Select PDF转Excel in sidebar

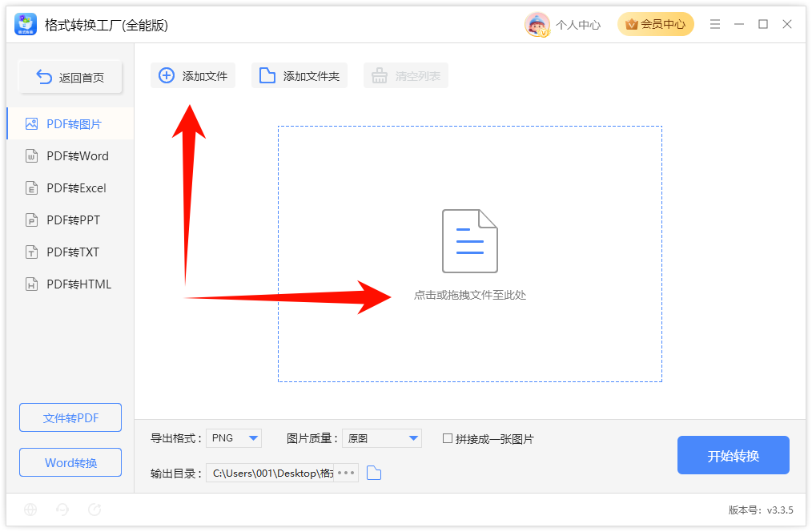[x=70, y=188]
